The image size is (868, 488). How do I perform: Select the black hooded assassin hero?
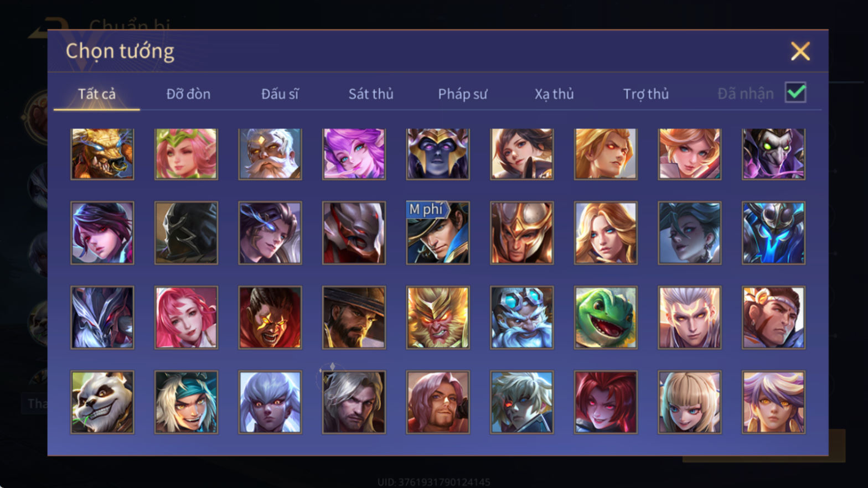pyautogui.click(x=186, y=233)
